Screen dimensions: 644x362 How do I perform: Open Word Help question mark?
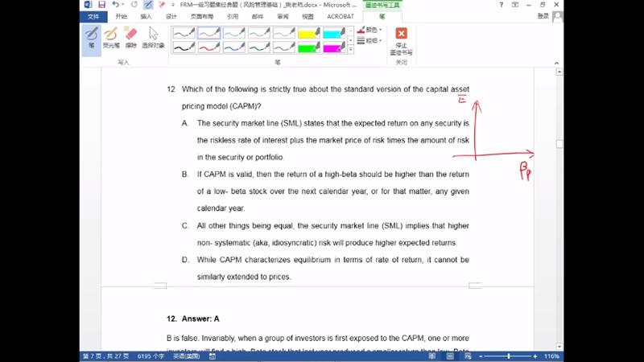point(501,5)
